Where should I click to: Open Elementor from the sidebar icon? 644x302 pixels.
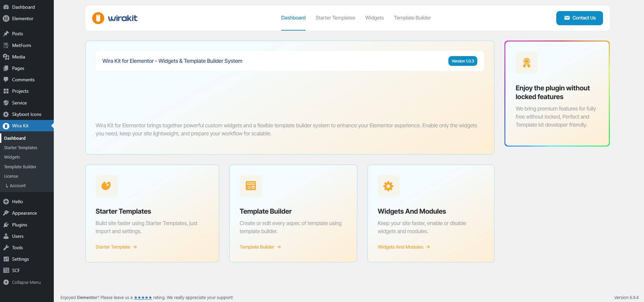[6, 18]
